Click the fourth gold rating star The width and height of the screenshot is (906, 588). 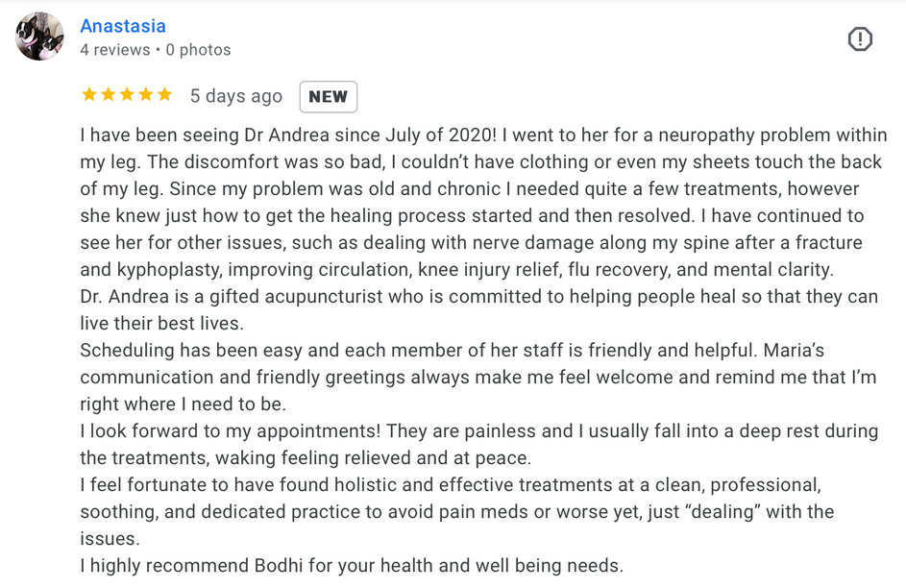tap(146, 94)
